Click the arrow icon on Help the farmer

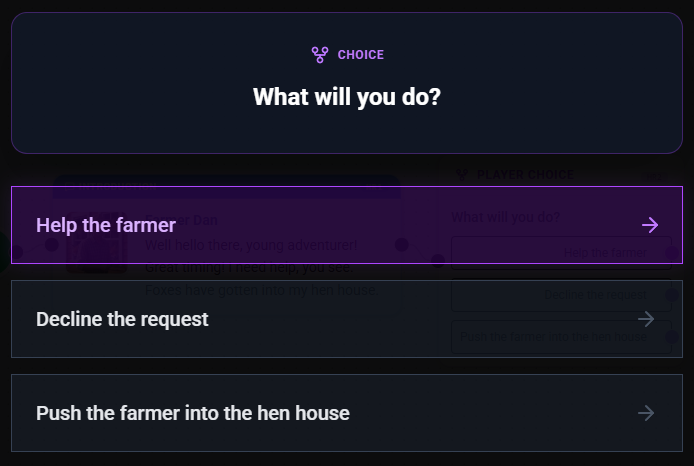click(x=650, y=225)
